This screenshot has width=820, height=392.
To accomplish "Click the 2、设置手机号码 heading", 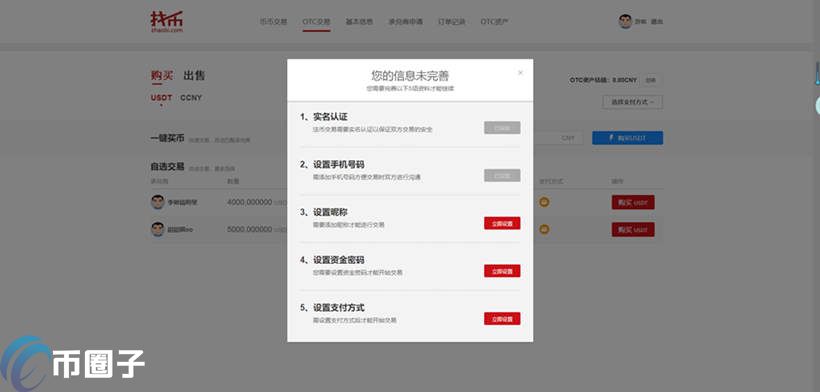I will [332, 164].
